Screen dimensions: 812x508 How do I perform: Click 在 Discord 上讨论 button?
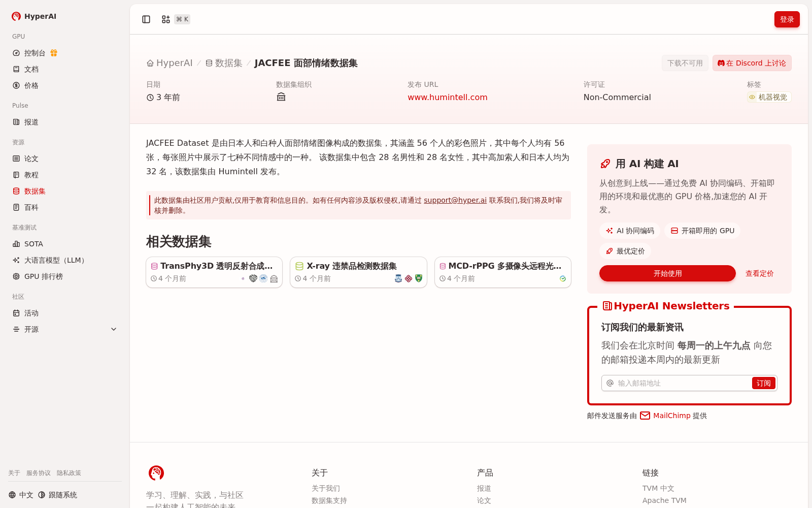point(752,63)
